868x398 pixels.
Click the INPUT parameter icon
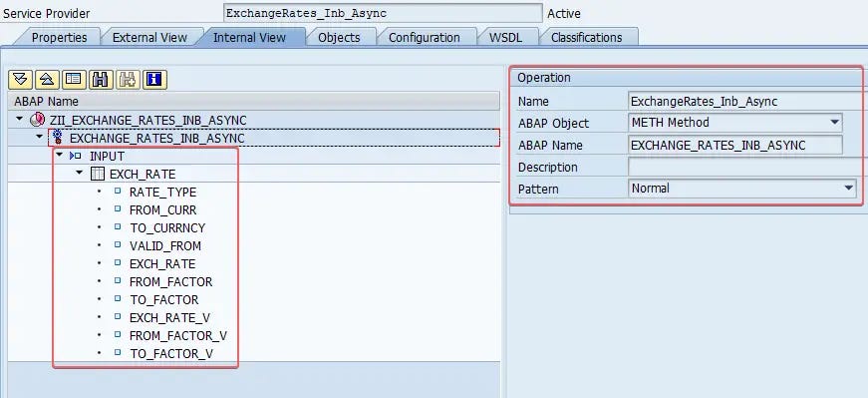coord(76,157)
